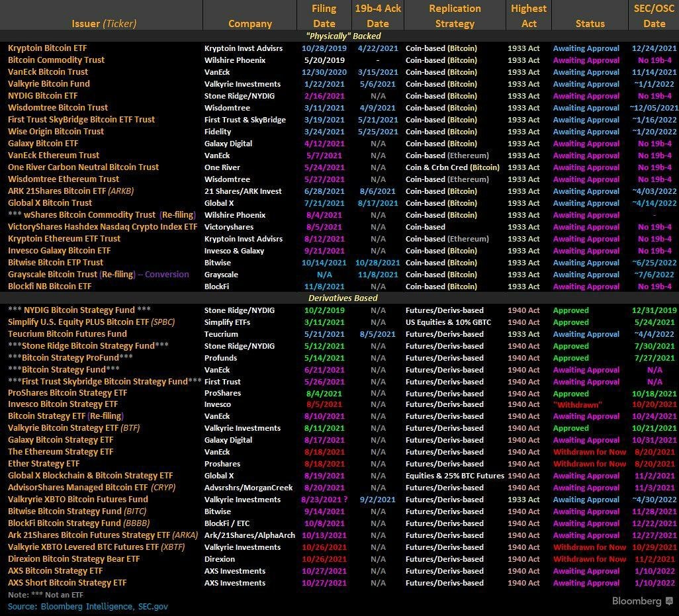Click the Company column header
679x616 pixels.
point(250,23)
